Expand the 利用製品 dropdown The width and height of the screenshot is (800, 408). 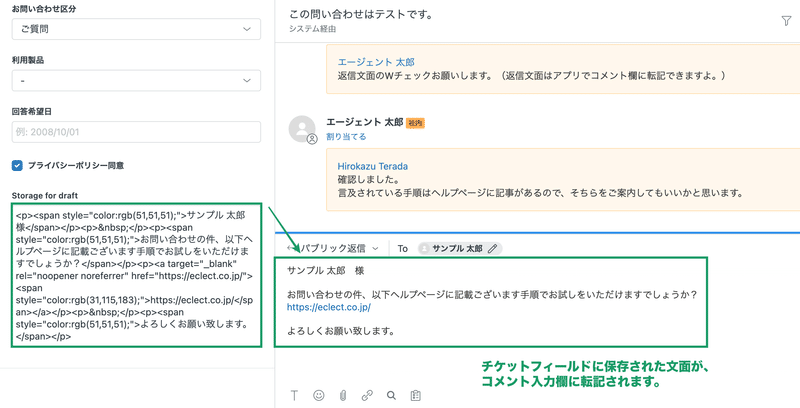(x=136, y=81)
